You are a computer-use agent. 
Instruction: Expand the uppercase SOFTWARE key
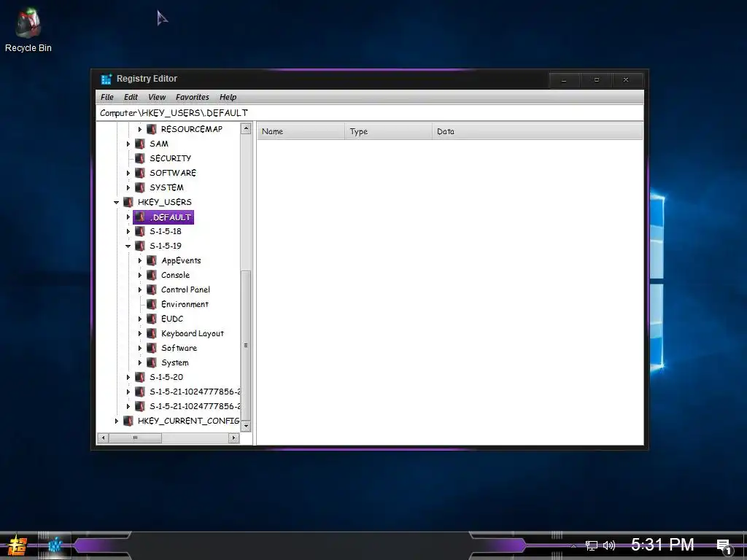[128, 173]
